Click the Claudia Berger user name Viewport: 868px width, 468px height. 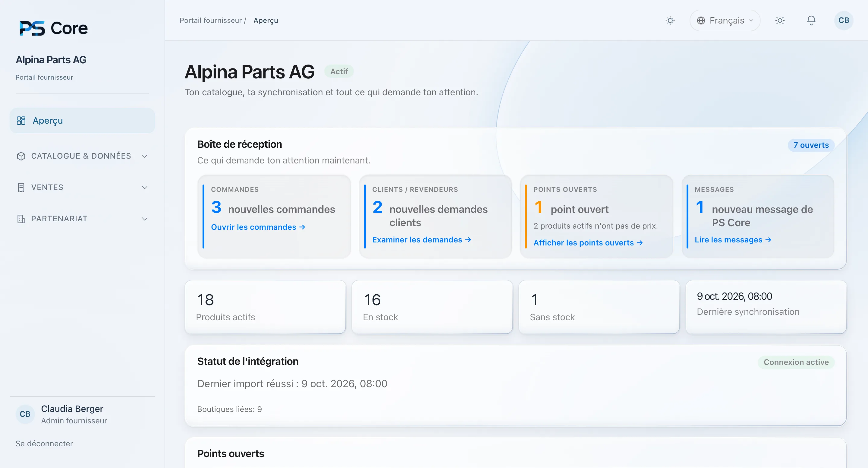tap(72, 409)
